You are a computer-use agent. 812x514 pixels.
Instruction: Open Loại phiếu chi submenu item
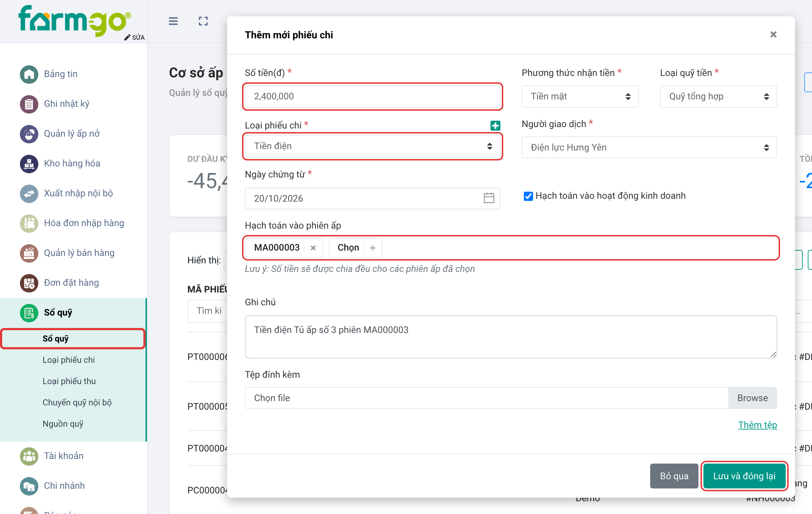pos(69,360)
